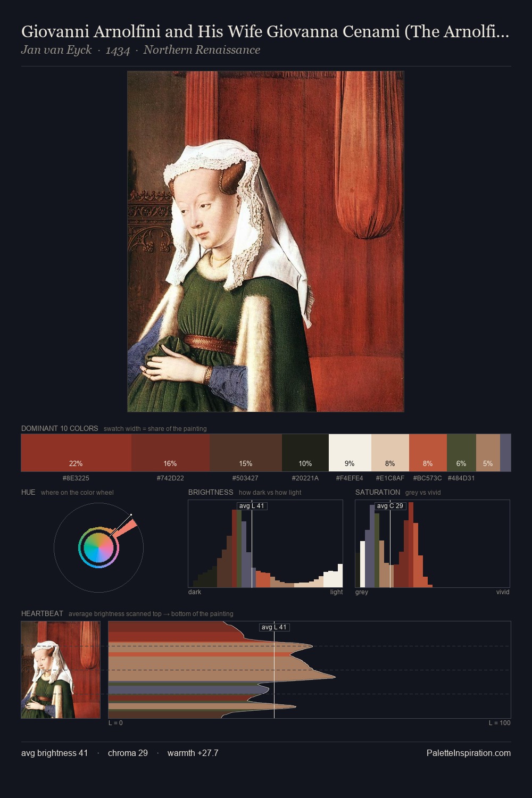
Task: Click the Northern Renaissance label
Action: (202, 50)
